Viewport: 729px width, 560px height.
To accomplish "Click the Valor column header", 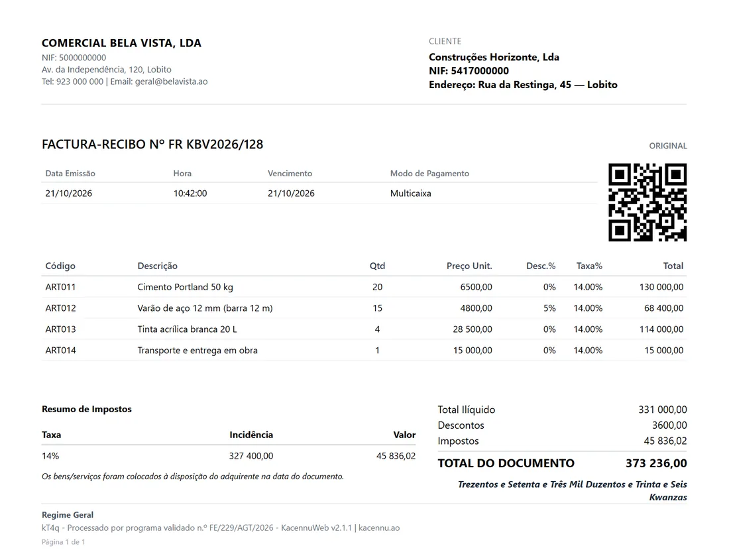I will coord(404,435).
